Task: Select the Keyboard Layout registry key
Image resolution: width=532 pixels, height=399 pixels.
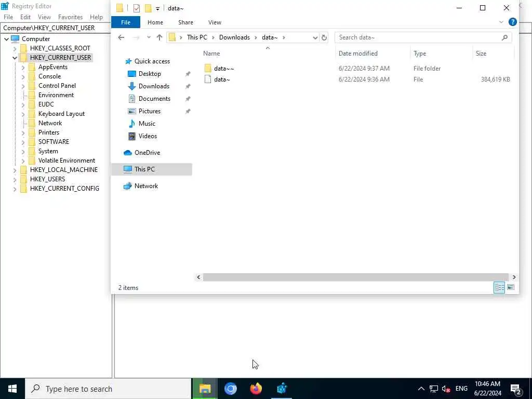Action: tap(61, 114)
